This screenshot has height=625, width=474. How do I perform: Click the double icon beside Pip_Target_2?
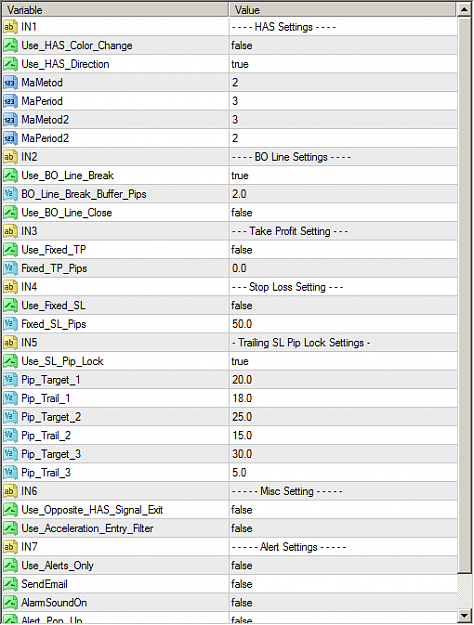[10, 417]
